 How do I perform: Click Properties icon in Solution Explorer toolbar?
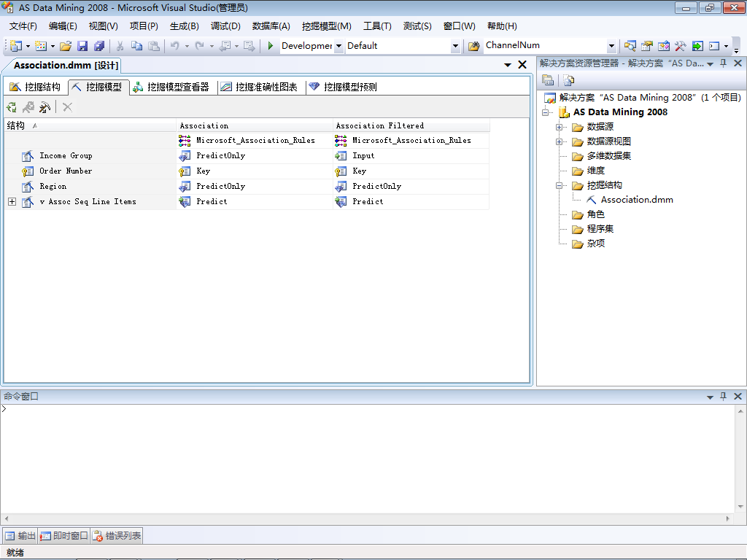click(x=548, y=80)
